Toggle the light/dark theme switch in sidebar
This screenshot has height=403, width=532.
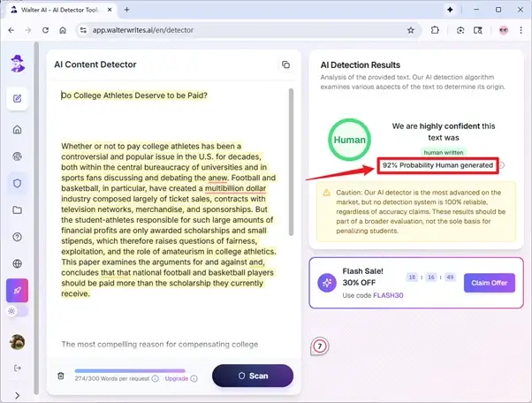(17, 312)
